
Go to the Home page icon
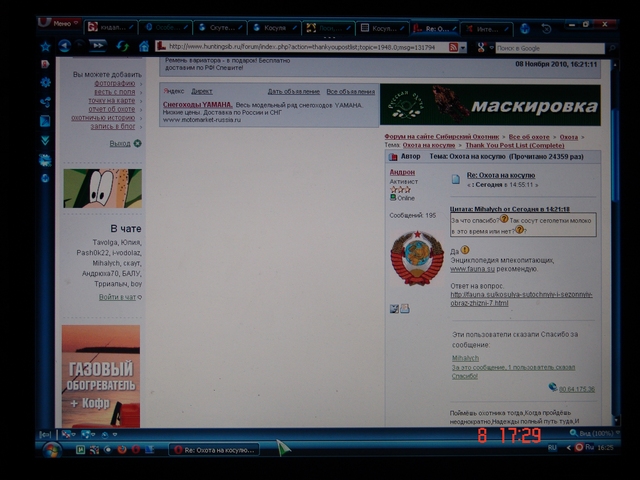(144, 46)
